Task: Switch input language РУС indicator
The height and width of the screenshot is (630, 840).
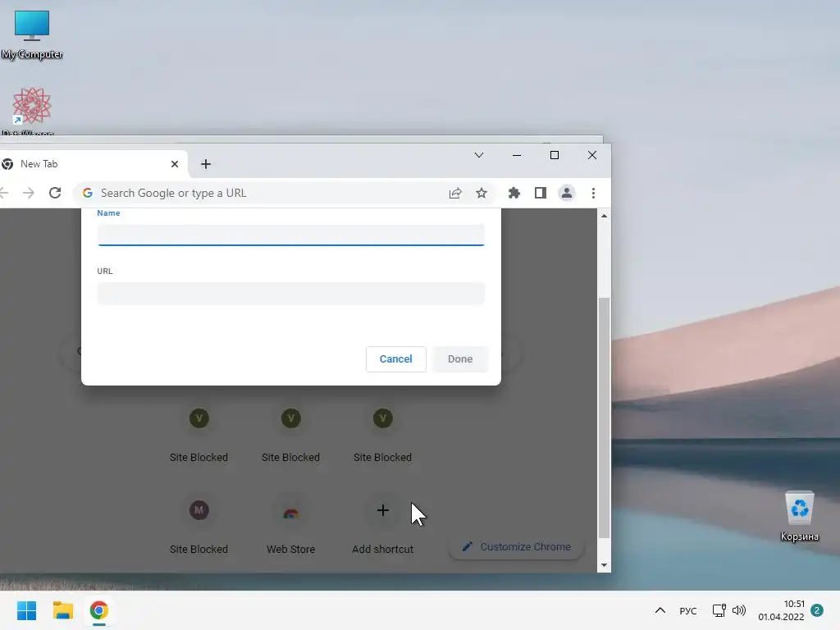Action: click(x=688, y=610)
